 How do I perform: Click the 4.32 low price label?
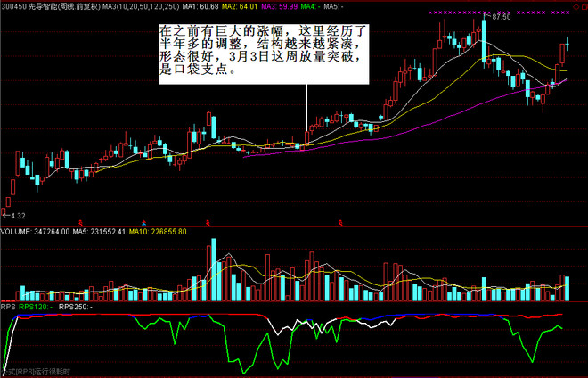pyautogui.click(x=18, y=216)
